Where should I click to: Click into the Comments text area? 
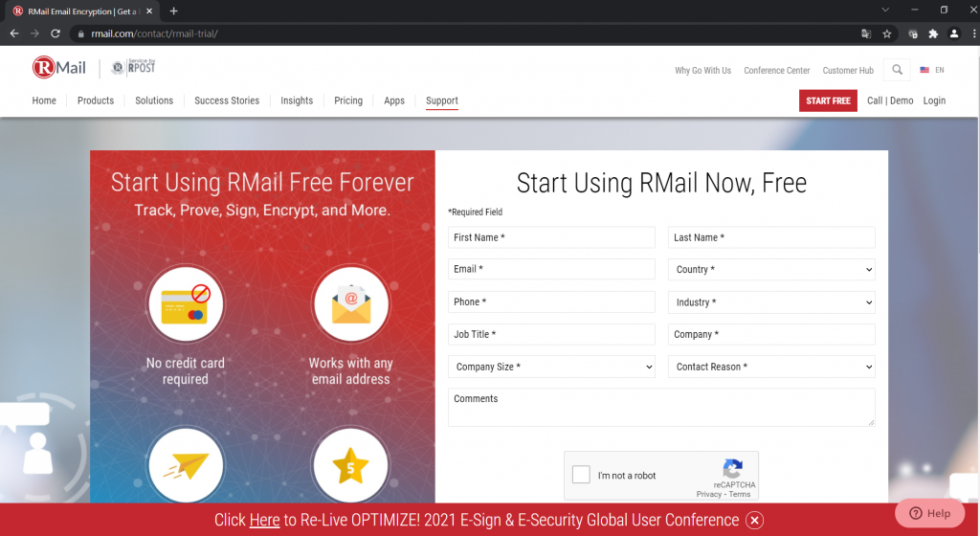click(x=661, y=408)
